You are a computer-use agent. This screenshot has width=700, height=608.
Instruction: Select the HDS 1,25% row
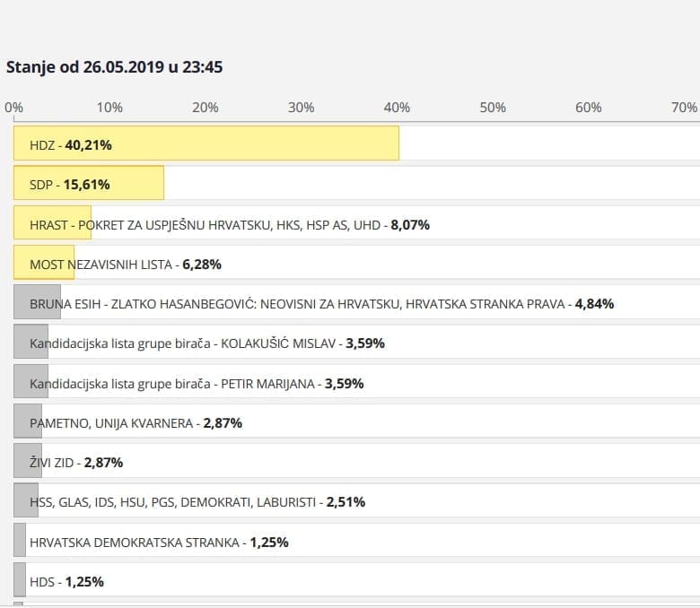[66, 581]
